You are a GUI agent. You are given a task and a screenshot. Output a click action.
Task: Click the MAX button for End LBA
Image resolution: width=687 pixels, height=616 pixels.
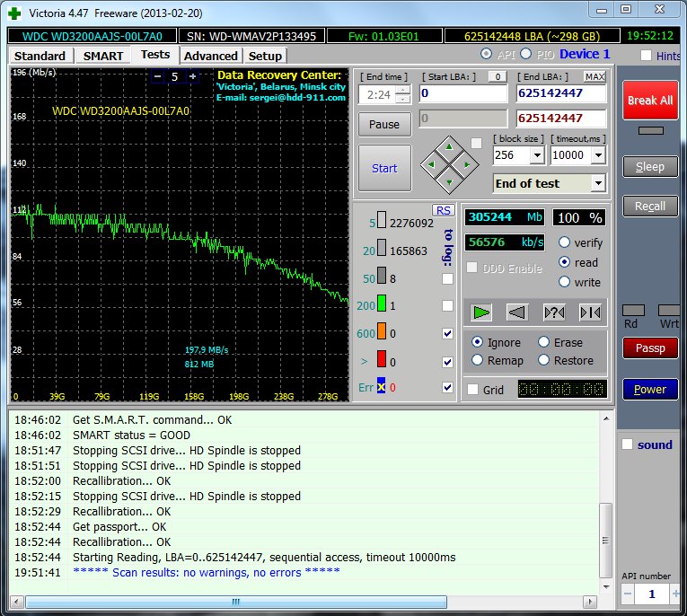point(595,76)
